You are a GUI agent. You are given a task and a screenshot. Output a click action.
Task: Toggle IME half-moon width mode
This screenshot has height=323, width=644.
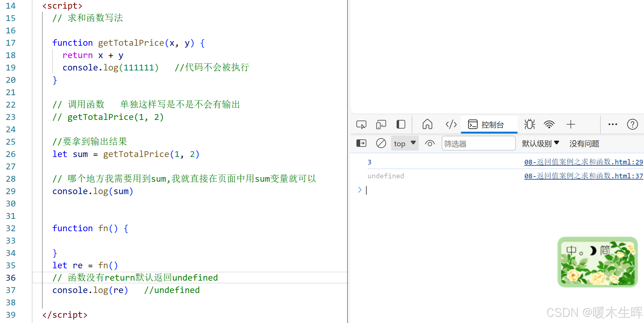click(x=592, y=250)
